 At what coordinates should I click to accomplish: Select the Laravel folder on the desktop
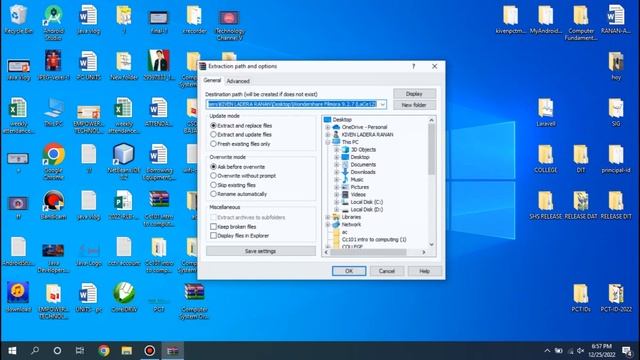tap(546, 113)
